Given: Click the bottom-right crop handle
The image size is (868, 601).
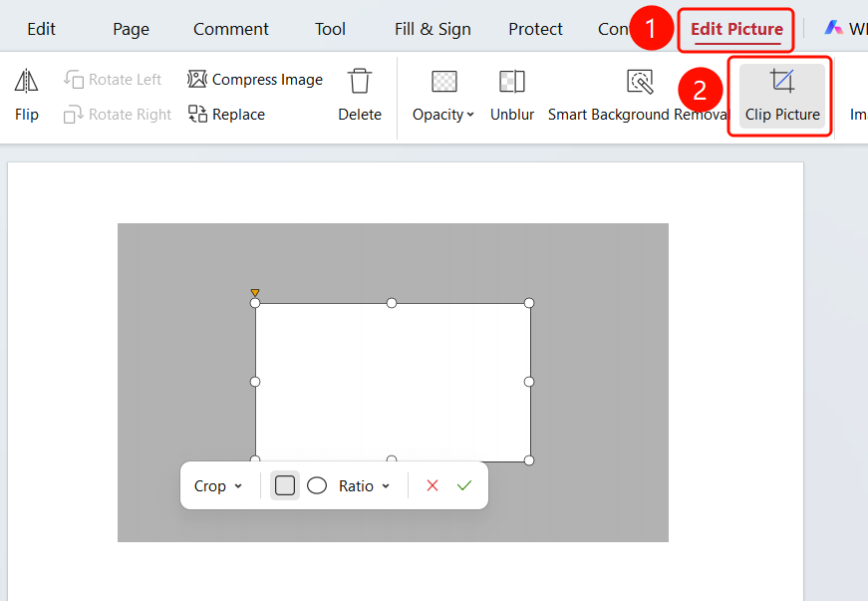Looking at the screenshot, I should pos(529,460).
